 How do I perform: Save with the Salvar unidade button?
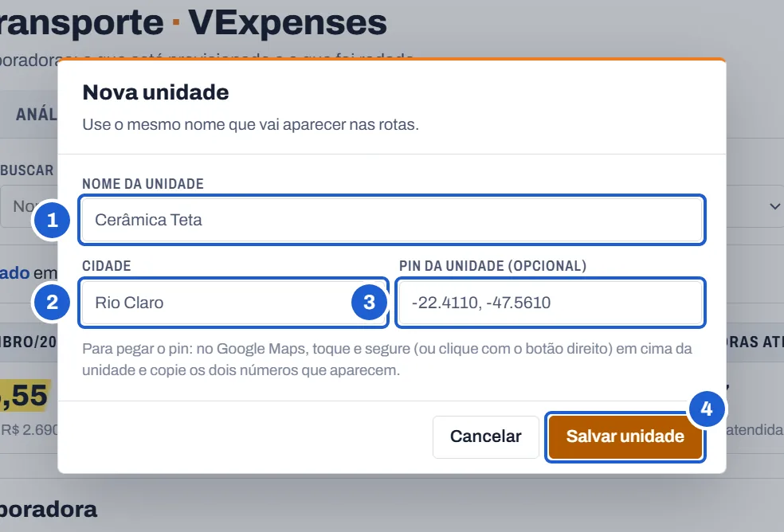pos(625,436)
